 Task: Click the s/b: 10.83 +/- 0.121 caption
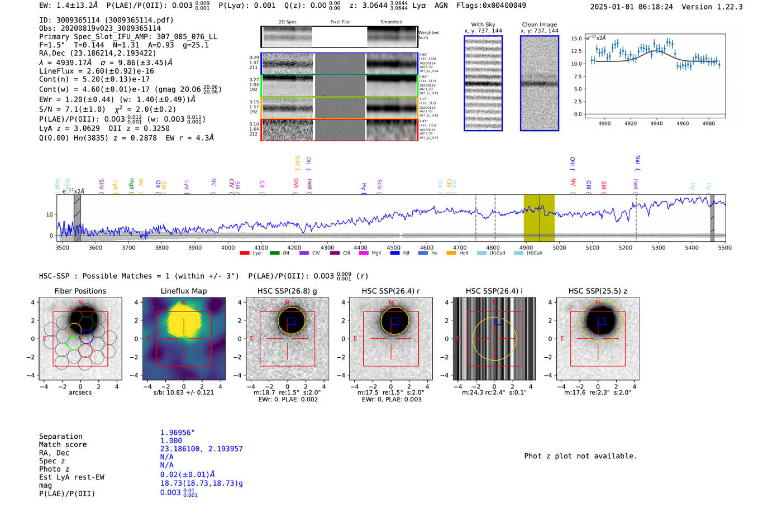(x=184, y=392)
